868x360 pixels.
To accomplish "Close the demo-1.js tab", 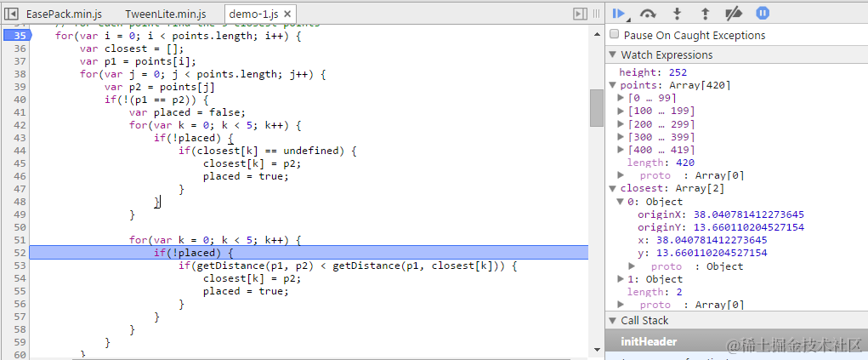I will 286,14.
